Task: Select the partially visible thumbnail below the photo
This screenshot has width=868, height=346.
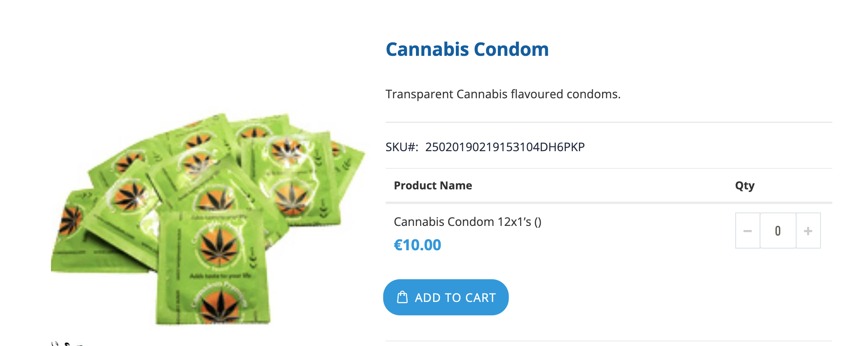Action: 67,343
